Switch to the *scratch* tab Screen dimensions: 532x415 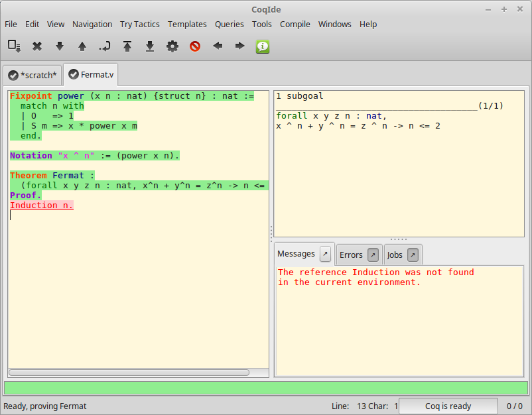[32, 75]
